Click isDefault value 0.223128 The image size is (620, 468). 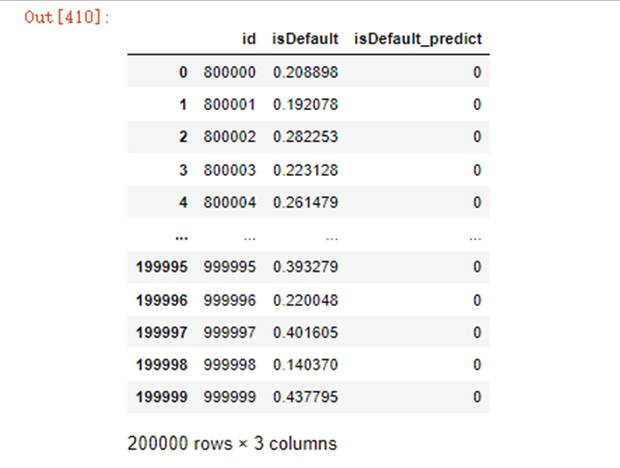tap(306, 170)
